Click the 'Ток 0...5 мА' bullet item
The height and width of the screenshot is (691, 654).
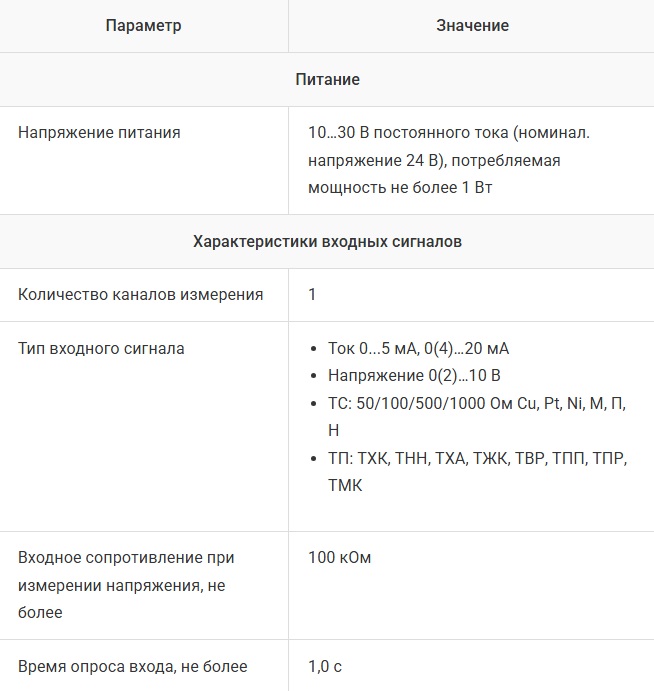pos(418,349)
